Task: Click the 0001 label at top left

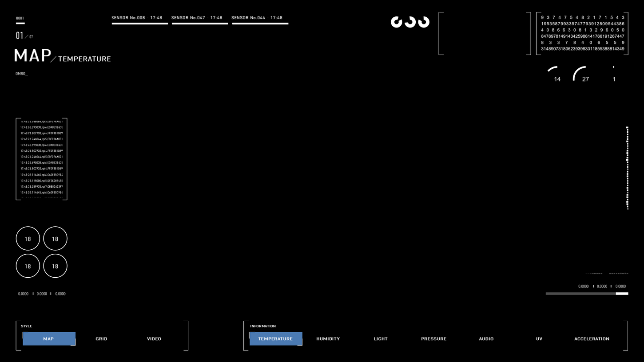Action: 20,19
